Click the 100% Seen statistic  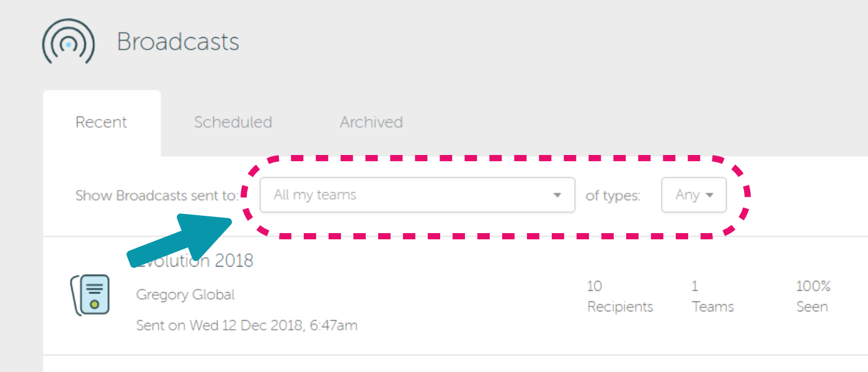pos(813,296)
